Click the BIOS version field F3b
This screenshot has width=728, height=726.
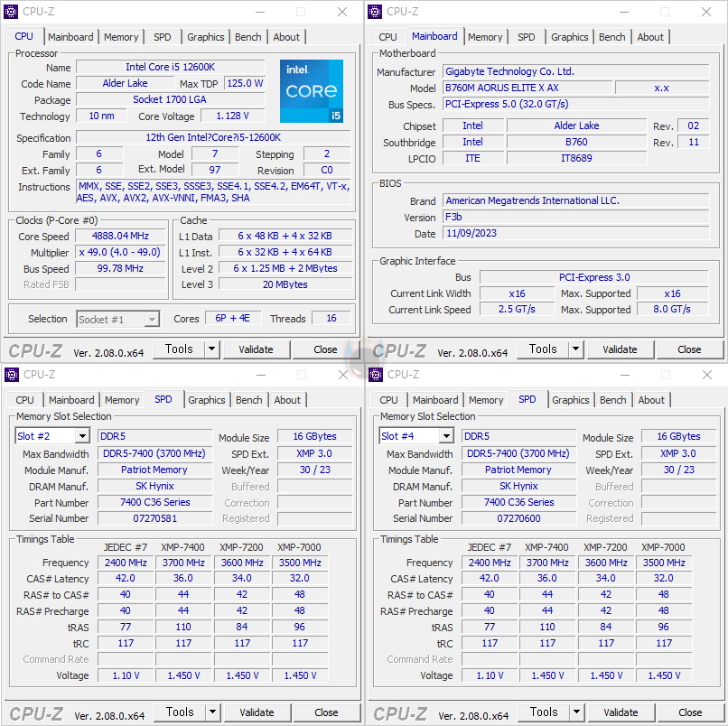click(575, 217)
